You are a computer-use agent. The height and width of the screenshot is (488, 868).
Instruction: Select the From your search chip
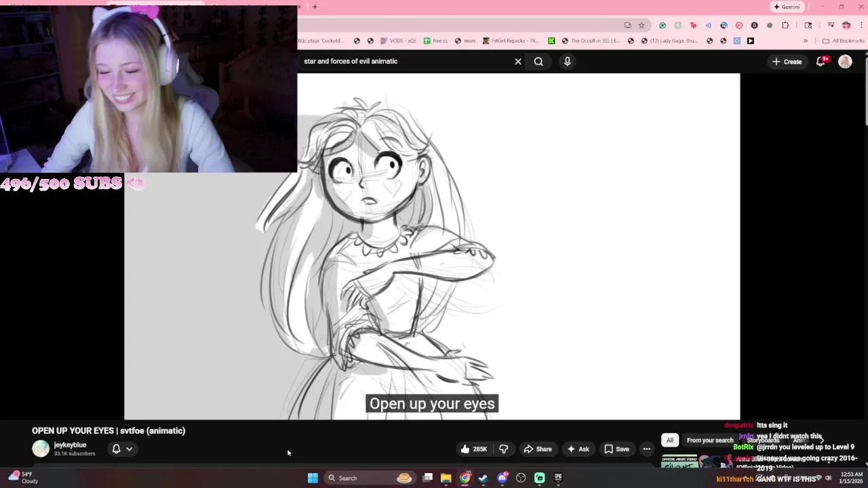(710, 440)
